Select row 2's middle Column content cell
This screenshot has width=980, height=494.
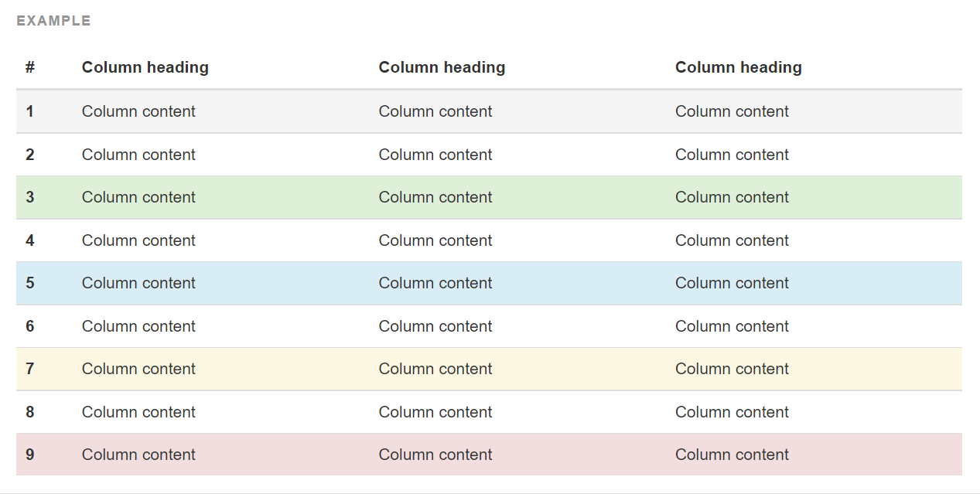[435, 155]
